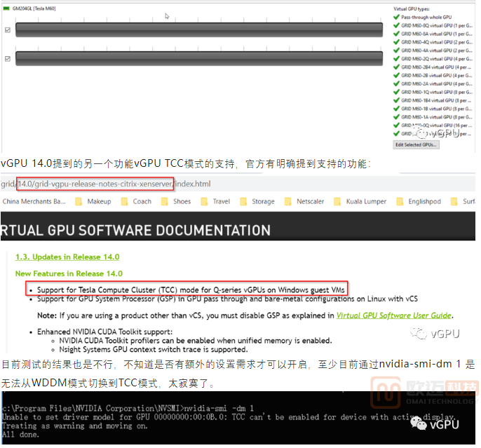Open the Makeup bookmark folder
Viewport: 481px width, 448px height.
(x=93, y=201)
